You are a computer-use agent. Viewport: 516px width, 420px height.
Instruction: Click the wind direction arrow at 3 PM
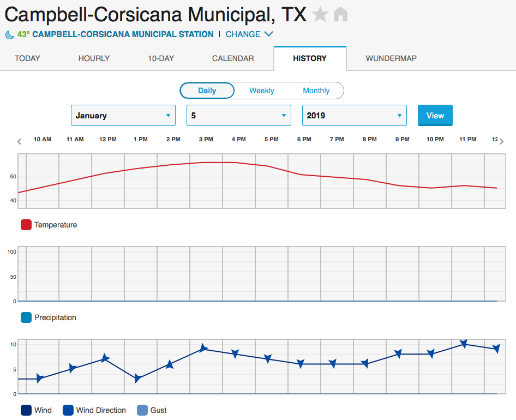(203, 349)
